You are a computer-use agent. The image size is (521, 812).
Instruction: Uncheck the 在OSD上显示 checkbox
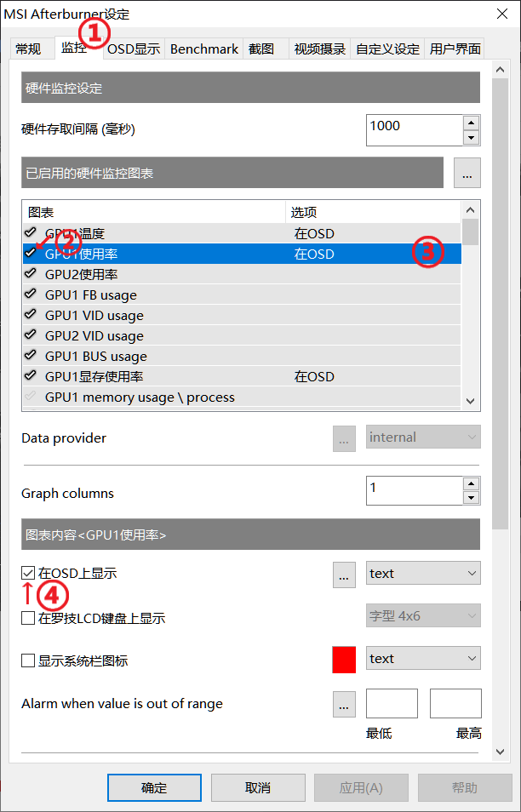[28, 574]
